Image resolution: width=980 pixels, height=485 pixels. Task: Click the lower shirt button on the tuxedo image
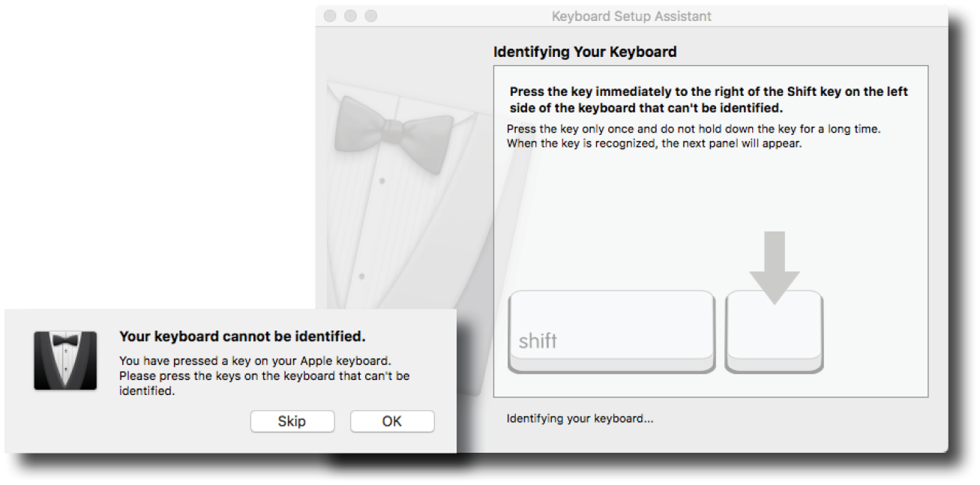pos(361,277)
